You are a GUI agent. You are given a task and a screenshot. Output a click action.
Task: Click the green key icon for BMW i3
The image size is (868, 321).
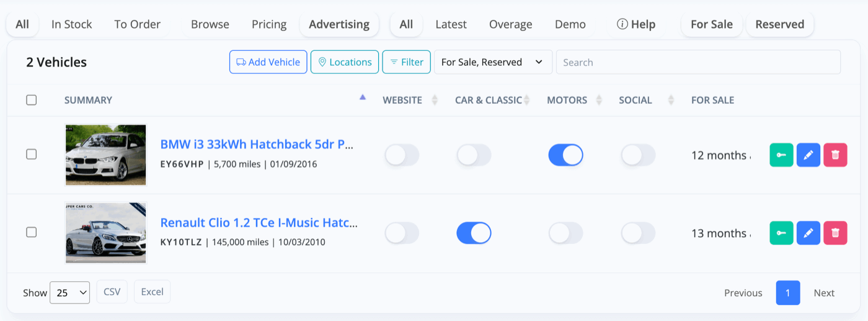tap(781, 155)
